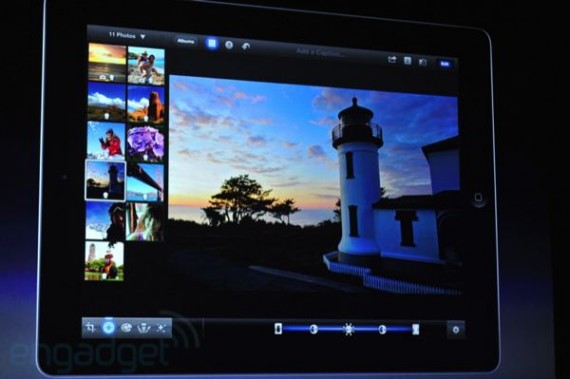Toggle the show original compare icon
The width and height of the screenshot is (570, 379).
[423, 62]
